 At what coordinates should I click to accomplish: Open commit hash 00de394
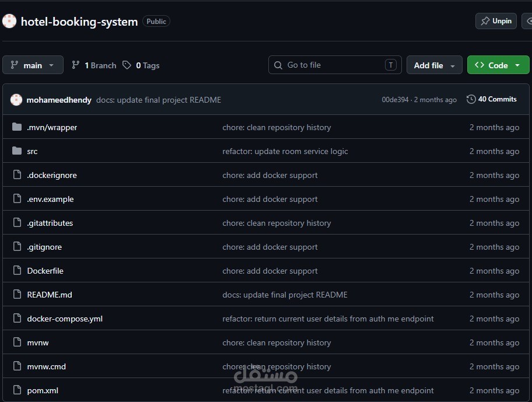(395, 99)
